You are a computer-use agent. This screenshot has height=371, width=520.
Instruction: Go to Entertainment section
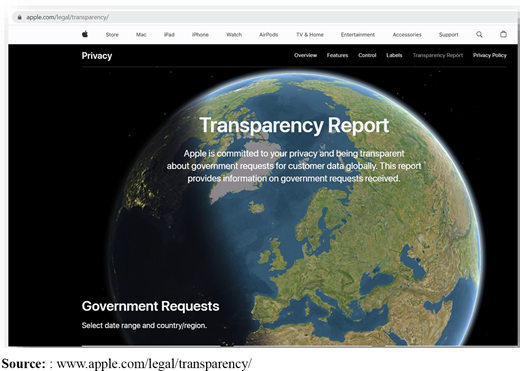coord(358,35)
